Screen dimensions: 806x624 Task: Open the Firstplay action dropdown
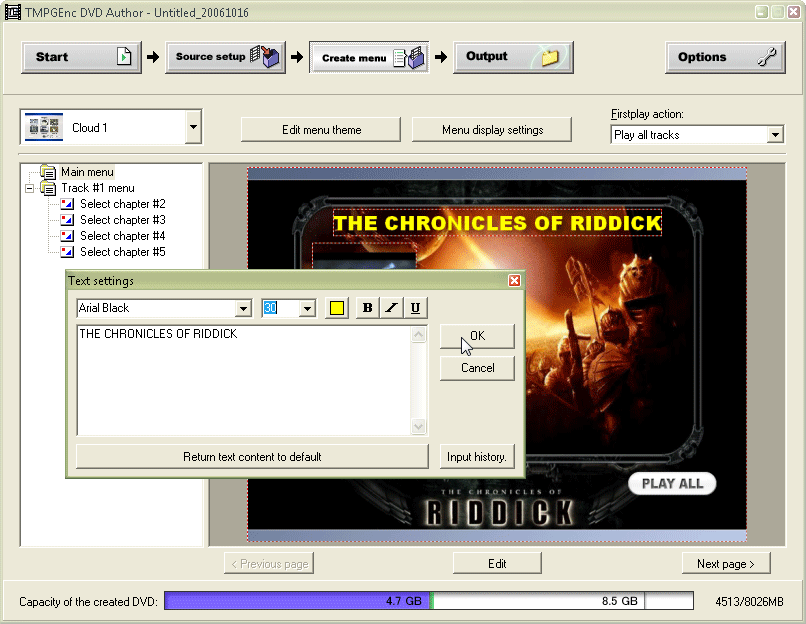pyautogui.click(x=776, y=135)
